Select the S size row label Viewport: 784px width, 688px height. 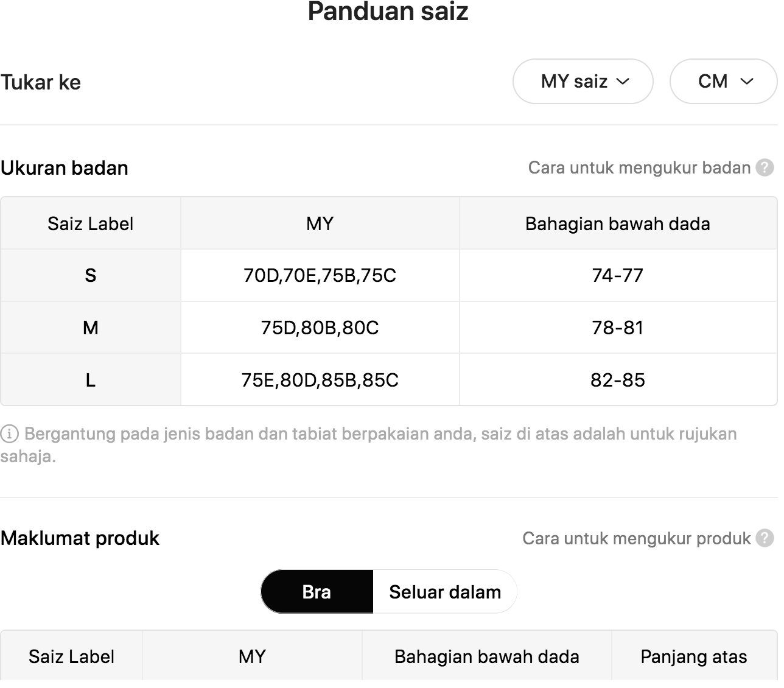pos(91,275)
